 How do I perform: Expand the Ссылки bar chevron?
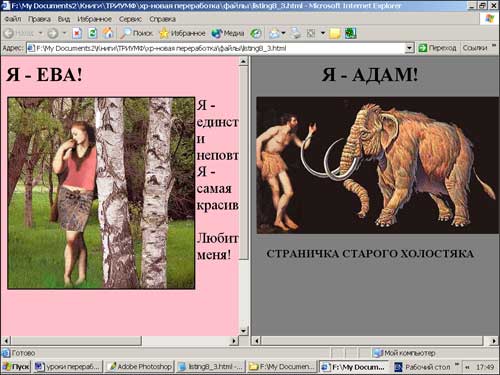pyautogui.click(x=494, y=46)
